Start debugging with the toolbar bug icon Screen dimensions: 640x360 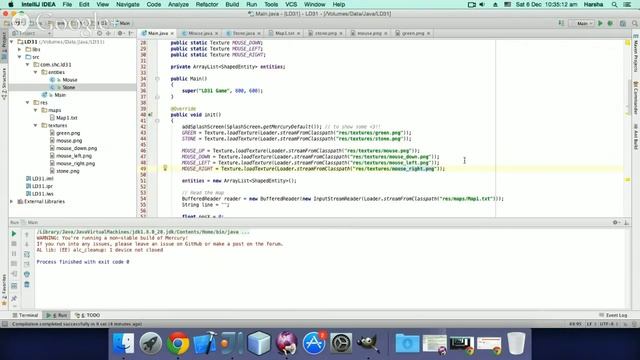tap(610, 23)
